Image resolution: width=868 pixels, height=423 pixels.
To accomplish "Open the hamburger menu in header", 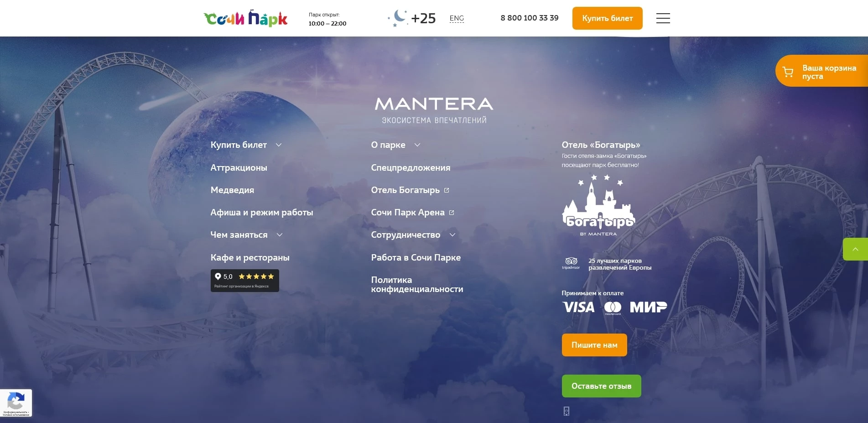I will point(663,18).
